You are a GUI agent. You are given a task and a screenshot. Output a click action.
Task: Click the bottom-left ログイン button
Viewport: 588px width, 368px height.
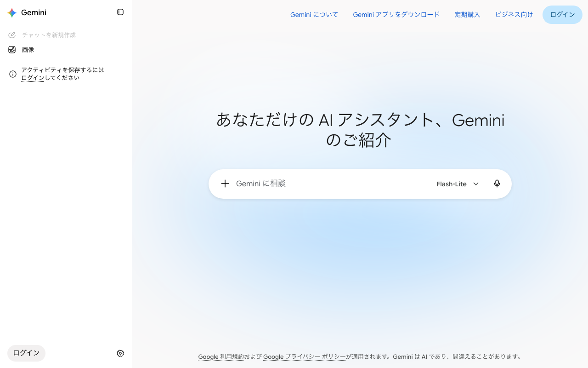[26, 353]
